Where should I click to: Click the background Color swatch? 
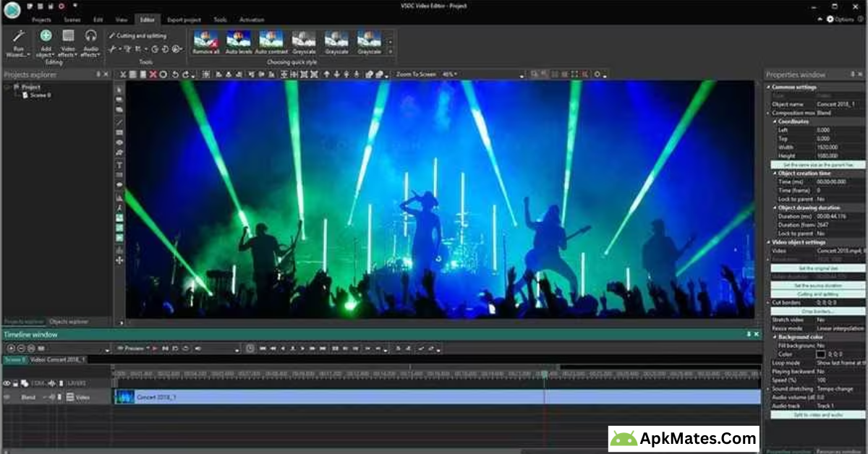820,354
